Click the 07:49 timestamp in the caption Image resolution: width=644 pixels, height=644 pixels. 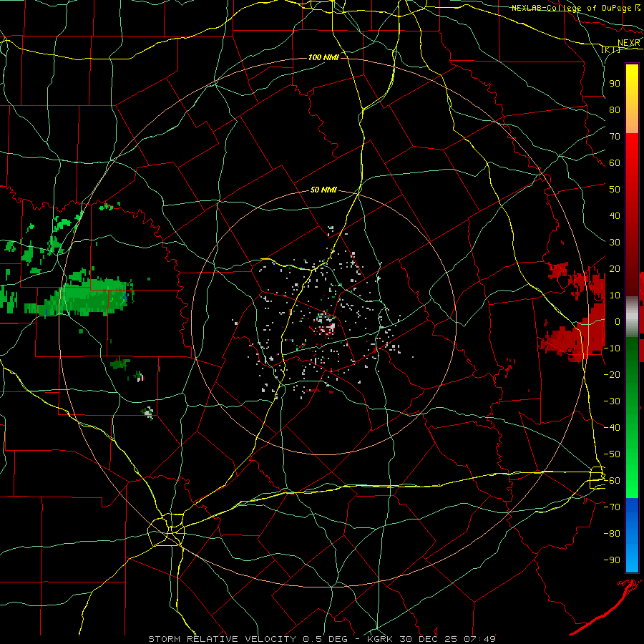(481, 639)
